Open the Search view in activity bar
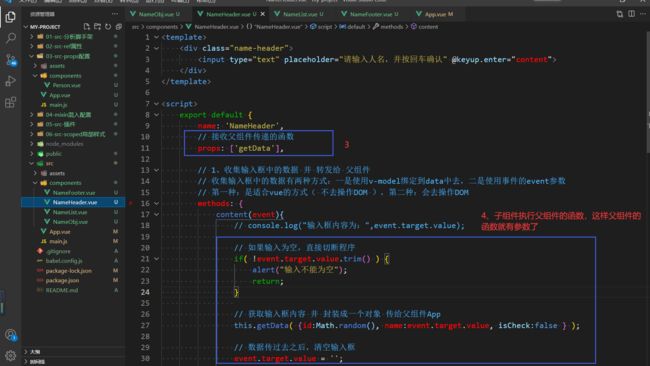 click(x=10, y=38)
